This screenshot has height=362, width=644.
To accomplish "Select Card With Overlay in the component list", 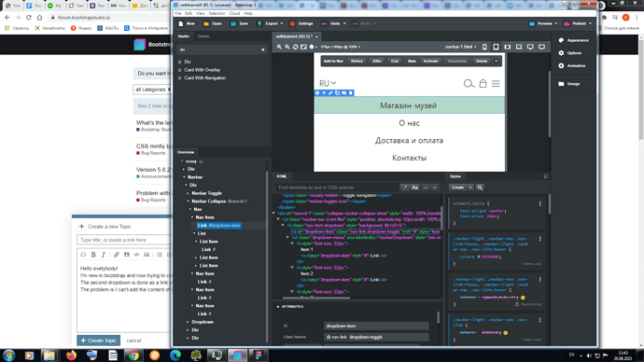I will (203, 70).
